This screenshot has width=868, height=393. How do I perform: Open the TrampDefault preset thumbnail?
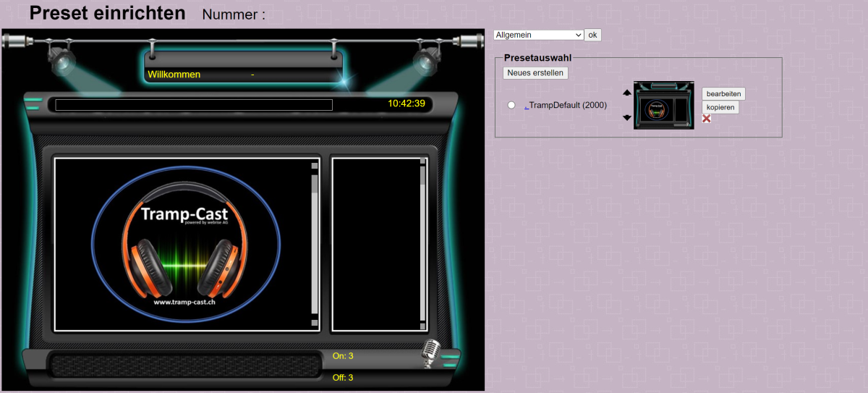pos(664,106)
